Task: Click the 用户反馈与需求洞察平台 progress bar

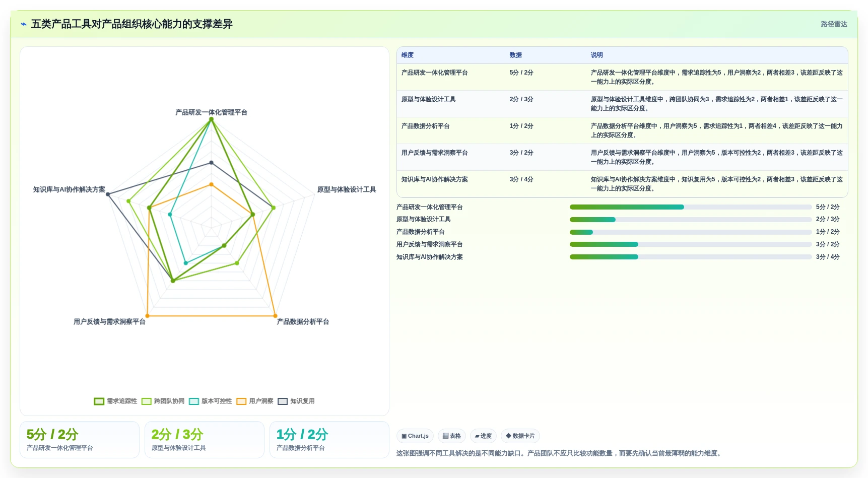Action: coord(691,244)
